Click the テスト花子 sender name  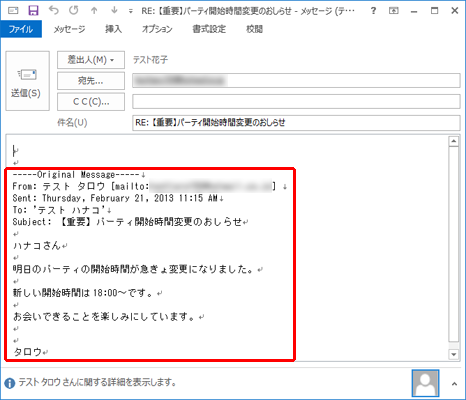150,60
